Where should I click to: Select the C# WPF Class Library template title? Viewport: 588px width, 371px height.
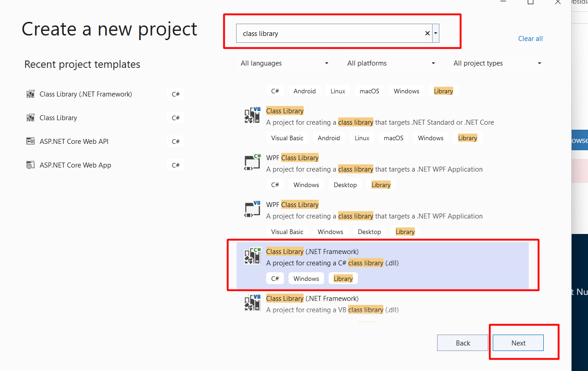[292, 158]
